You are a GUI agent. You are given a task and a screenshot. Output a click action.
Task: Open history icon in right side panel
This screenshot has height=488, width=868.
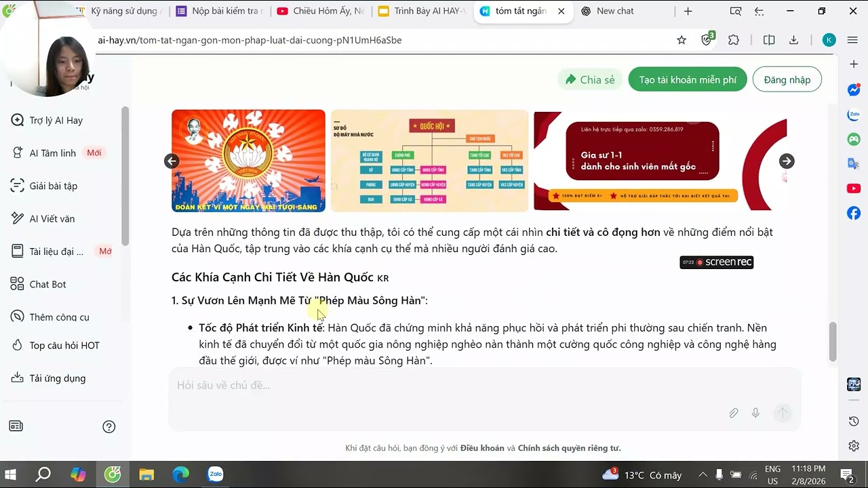(854, 422)
